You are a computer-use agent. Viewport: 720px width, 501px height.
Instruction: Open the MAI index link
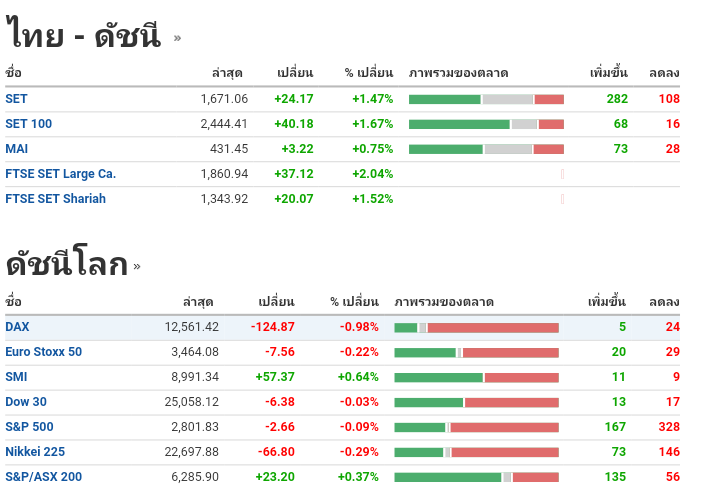pyautogui.click(x=17, y=149)
